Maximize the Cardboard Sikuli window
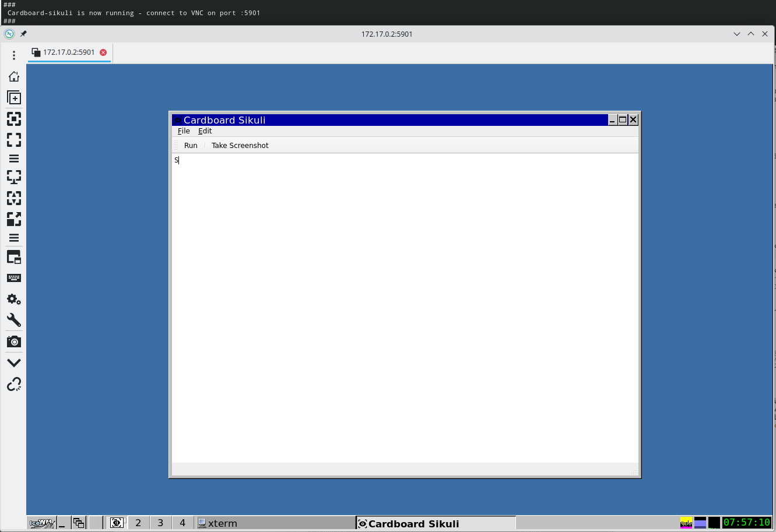 [623, 120]
